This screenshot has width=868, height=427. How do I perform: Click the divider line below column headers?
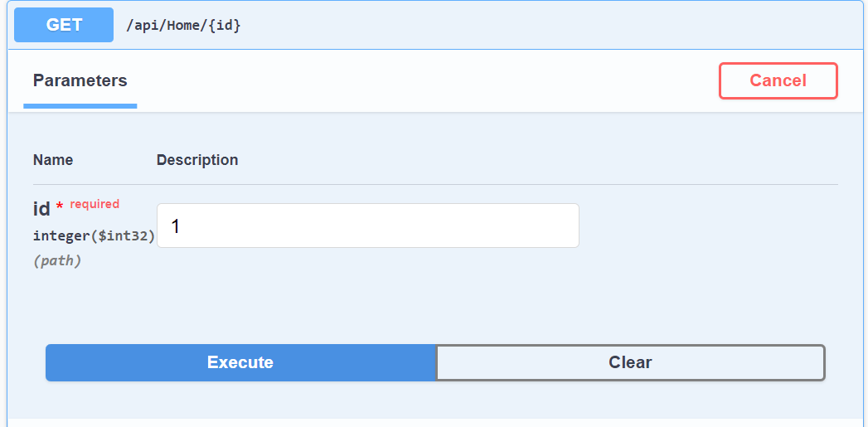[x=435, y=184]
